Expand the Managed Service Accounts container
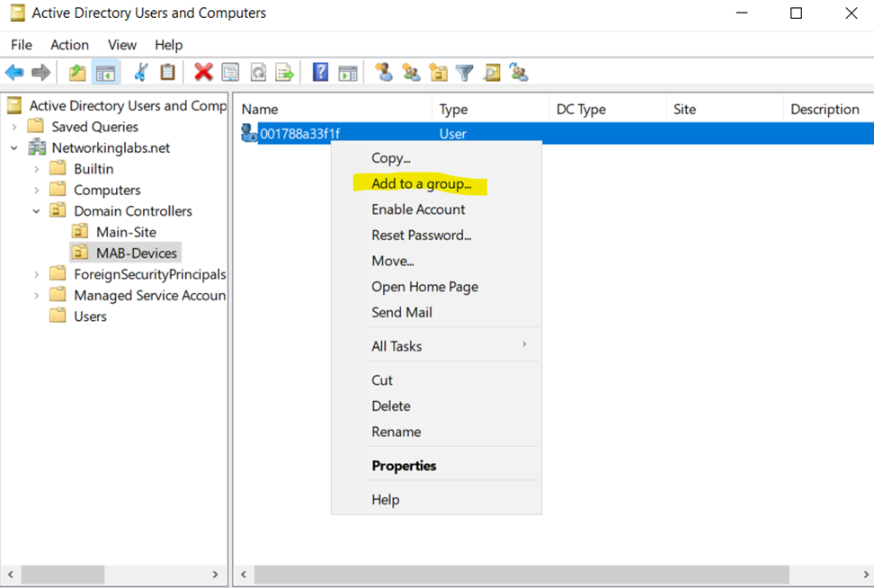 36,296
